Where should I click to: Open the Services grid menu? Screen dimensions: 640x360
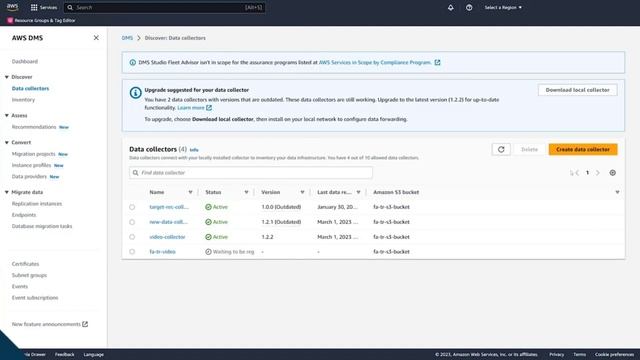click(44, 7)
